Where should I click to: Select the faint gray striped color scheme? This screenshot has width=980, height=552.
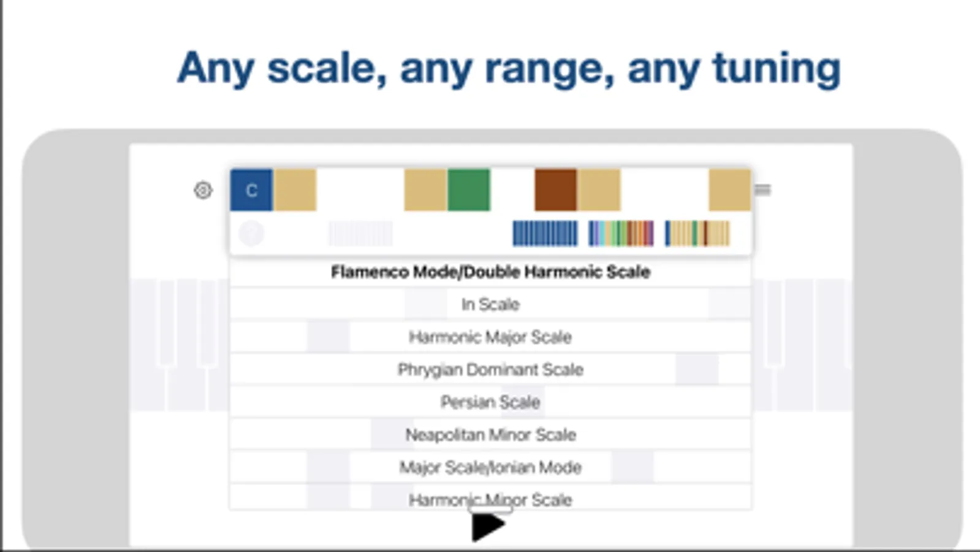click(360, 234)
